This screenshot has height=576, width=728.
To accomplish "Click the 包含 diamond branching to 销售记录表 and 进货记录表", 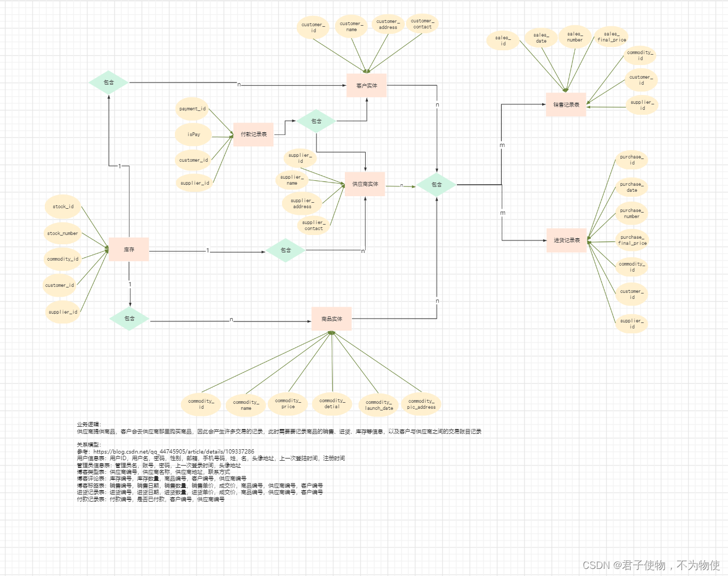I will pyautogui.click(x=437, y=185).
